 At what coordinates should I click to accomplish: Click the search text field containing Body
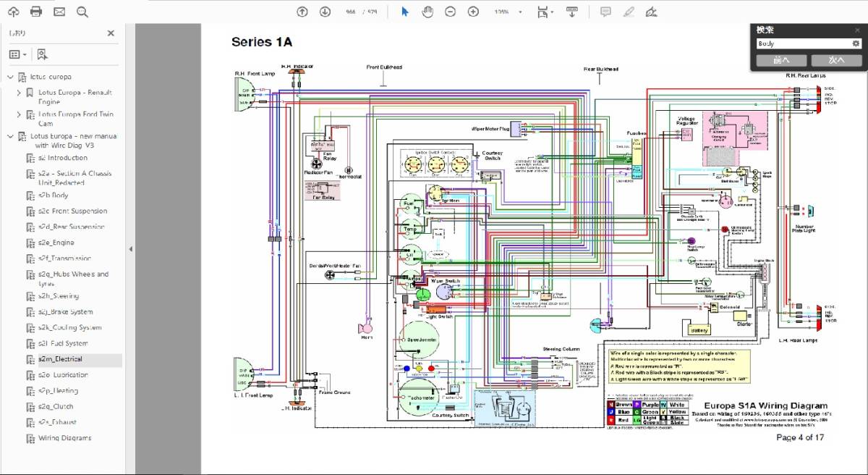(802, 43)
